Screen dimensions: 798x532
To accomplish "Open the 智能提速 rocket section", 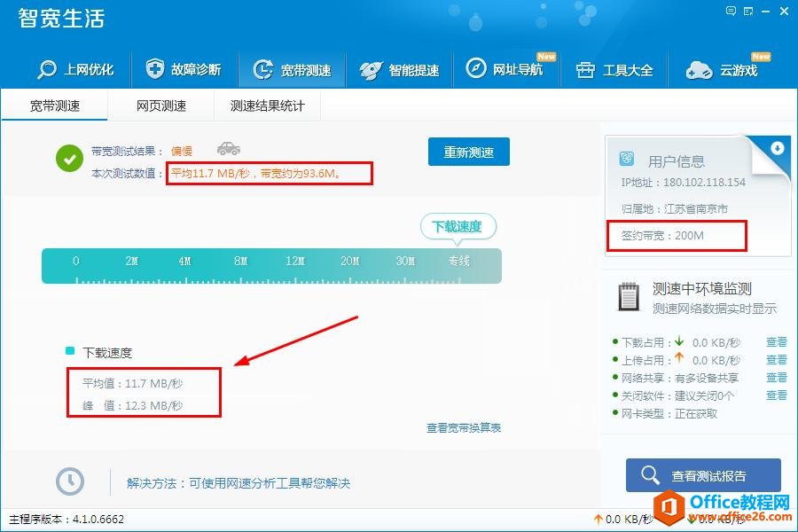I will click(400, 70).
